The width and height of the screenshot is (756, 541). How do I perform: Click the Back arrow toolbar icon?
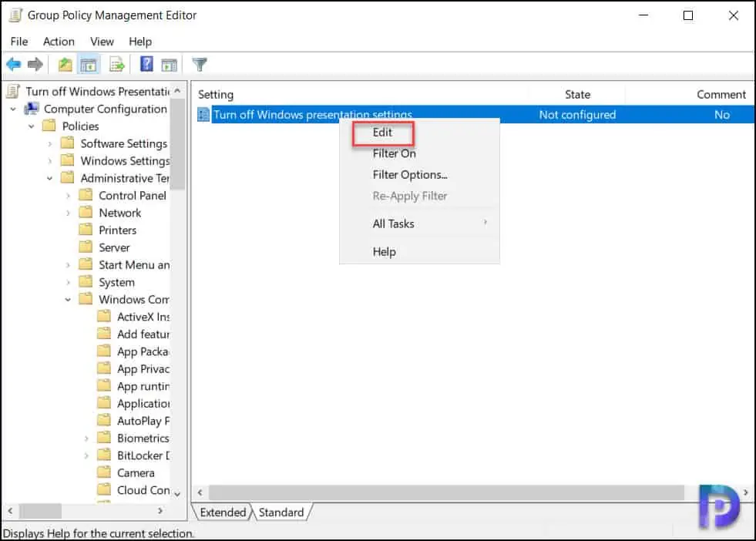(x=14, y=64)
